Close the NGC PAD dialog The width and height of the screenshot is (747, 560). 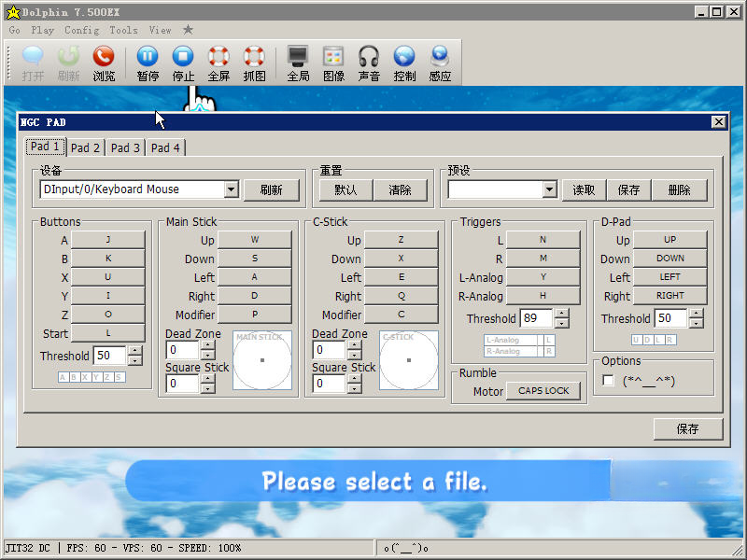pyautogui.click(x=718, y=122)
